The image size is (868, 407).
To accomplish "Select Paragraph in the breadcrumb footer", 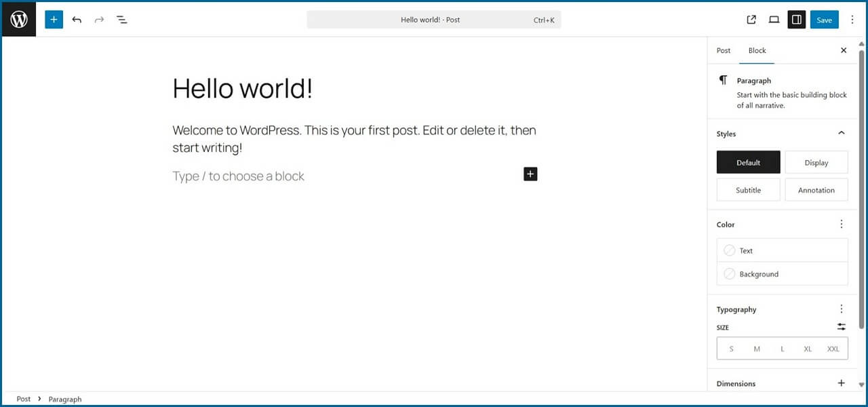I will coord(65,399).
